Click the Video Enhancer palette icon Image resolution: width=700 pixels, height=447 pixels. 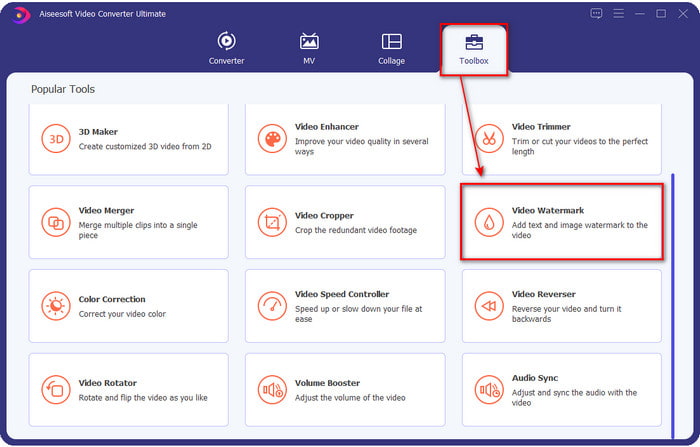tap(272, 139)
